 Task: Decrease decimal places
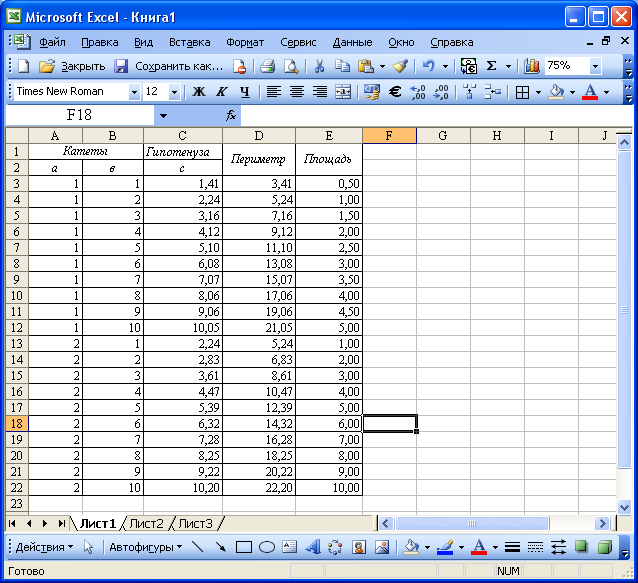click(x=441, y=92)
